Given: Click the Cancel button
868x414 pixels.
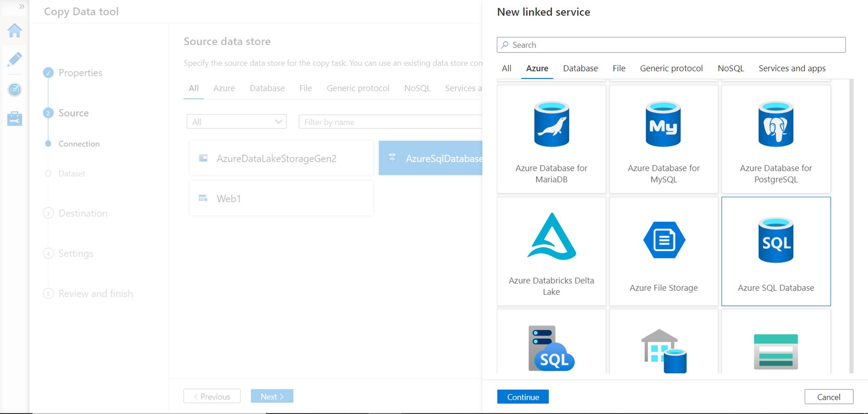Looking at the screenshot, I should pyautogui.click(x=829, y=397).
